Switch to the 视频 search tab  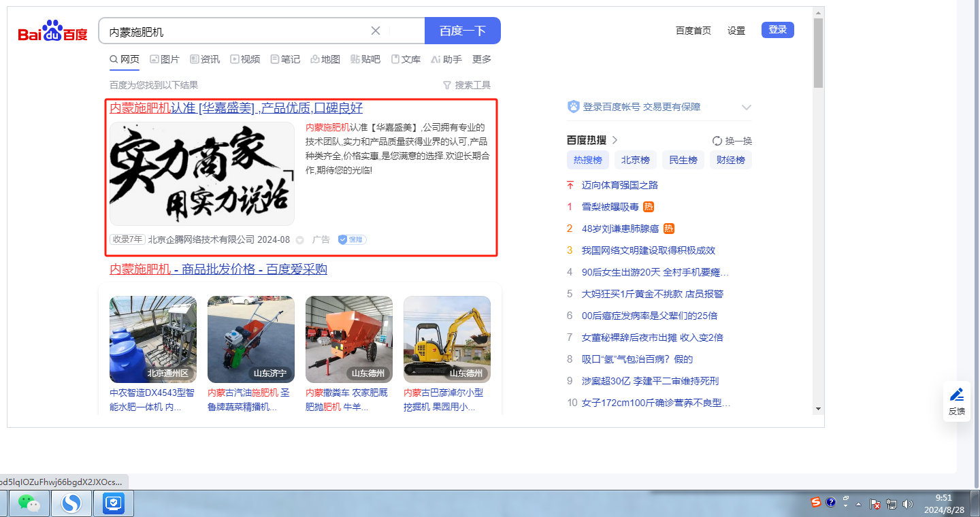[245, 59]
